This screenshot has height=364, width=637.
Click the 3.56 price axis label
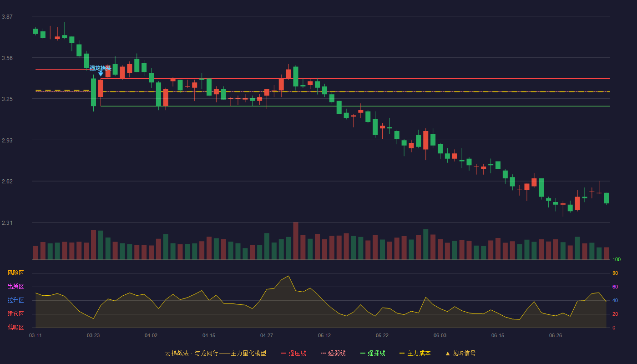coord(7,58)
